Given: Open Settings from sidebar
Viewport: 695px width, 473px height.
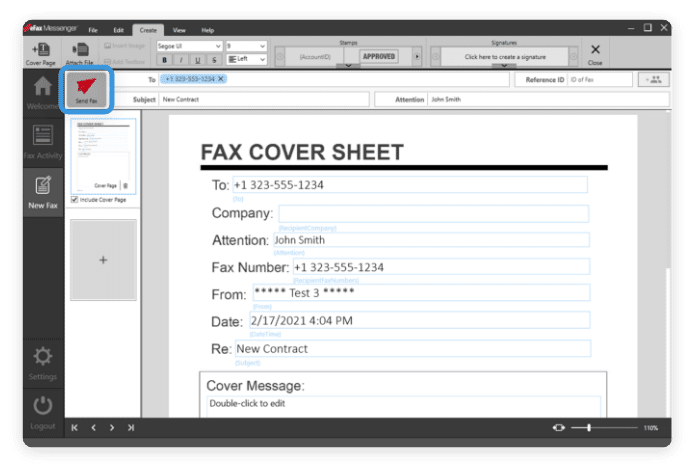Looking at the screenshot, I should pos(43,364).
